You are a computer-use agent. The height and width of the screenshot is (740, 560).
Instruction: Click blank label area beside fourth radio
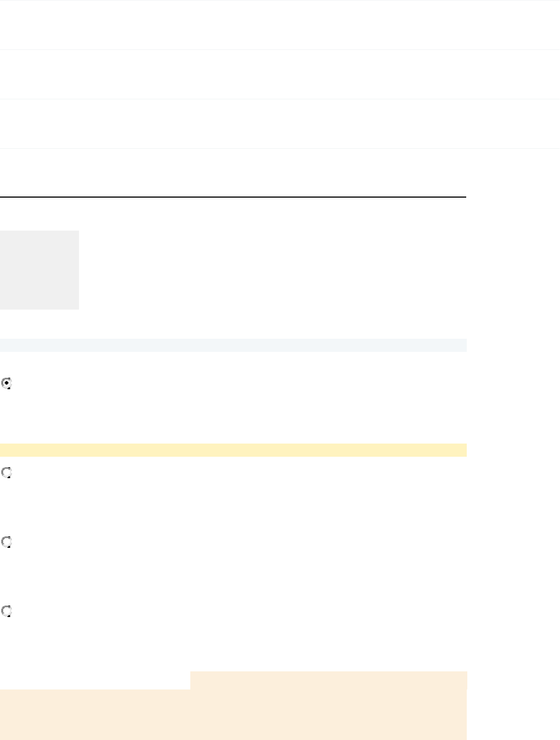tap(110, 611)
